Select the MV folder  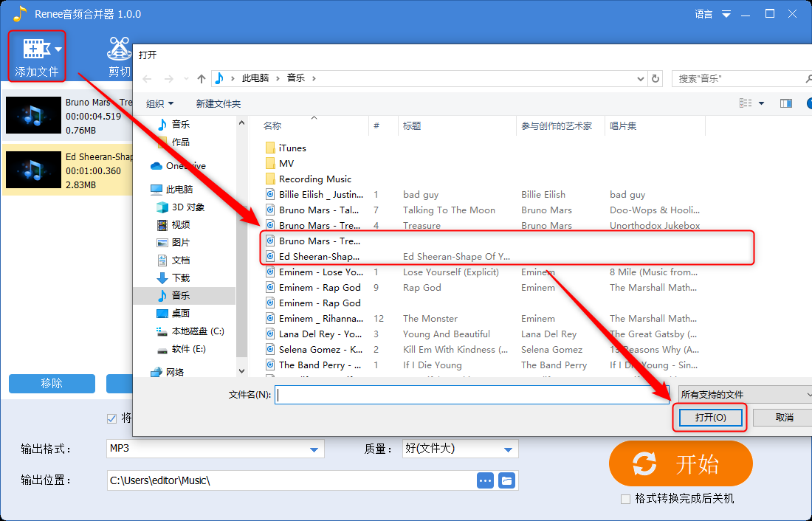click(280, 164)
